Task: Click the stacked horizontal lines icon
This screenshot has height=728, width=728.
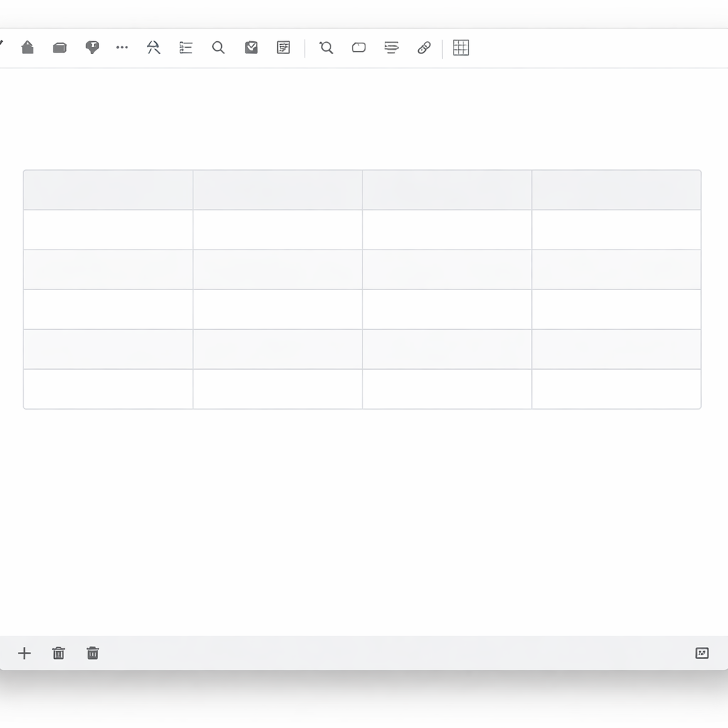Action: point(391,48)
